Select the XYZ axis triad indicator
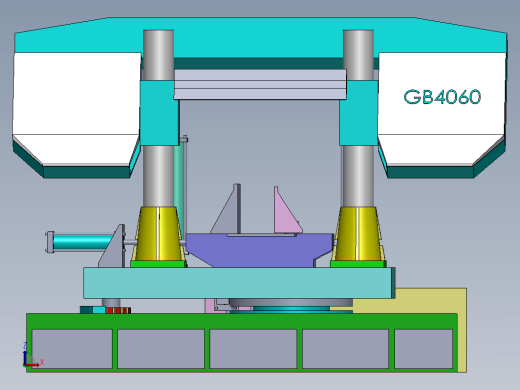Image resolution: width=520 pixels, height=390 pixels. tap(33, 355)
